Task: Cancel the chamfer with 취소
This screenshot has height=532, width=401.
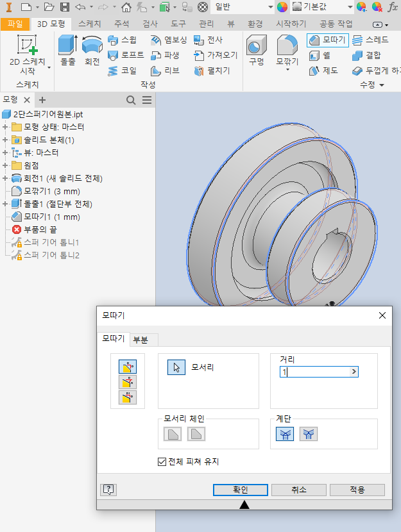Action: pos(299,490)
